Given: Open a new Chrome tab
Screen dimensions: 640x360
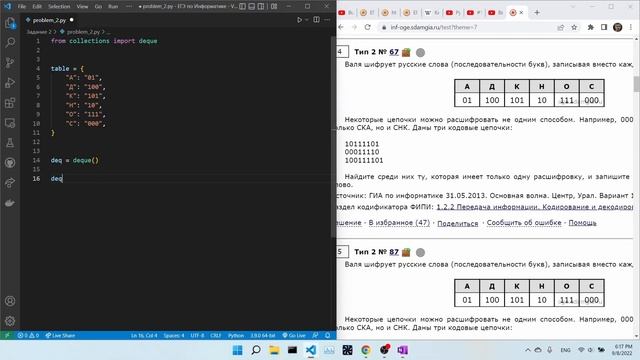Looking at the screenshot, I should pos(537,13).
